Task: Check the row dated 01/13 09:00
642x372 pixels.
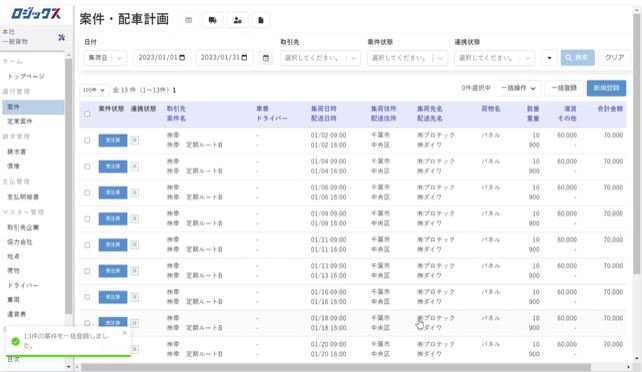Action: tap(87, 271)
